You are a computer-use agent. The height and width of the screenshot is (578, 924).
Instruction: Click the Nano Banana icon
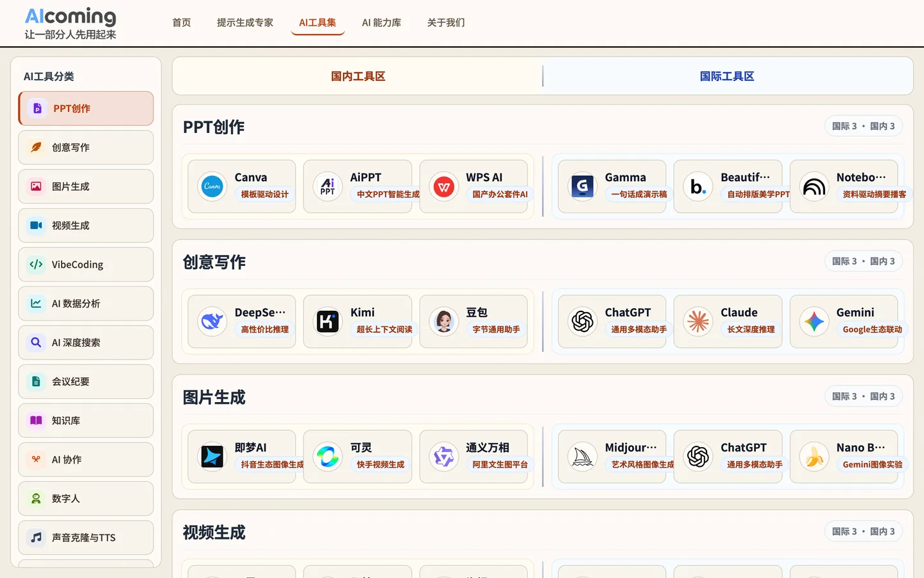pyautogui.click(x=814, y=457)
